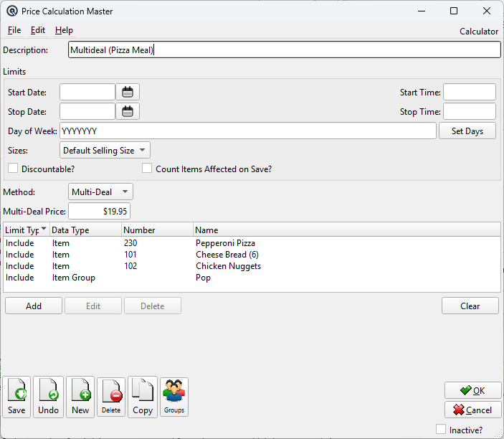Click the Start Time input field
Image resolution: width=504 pixels, height=439 pixels.
(470, 93)
